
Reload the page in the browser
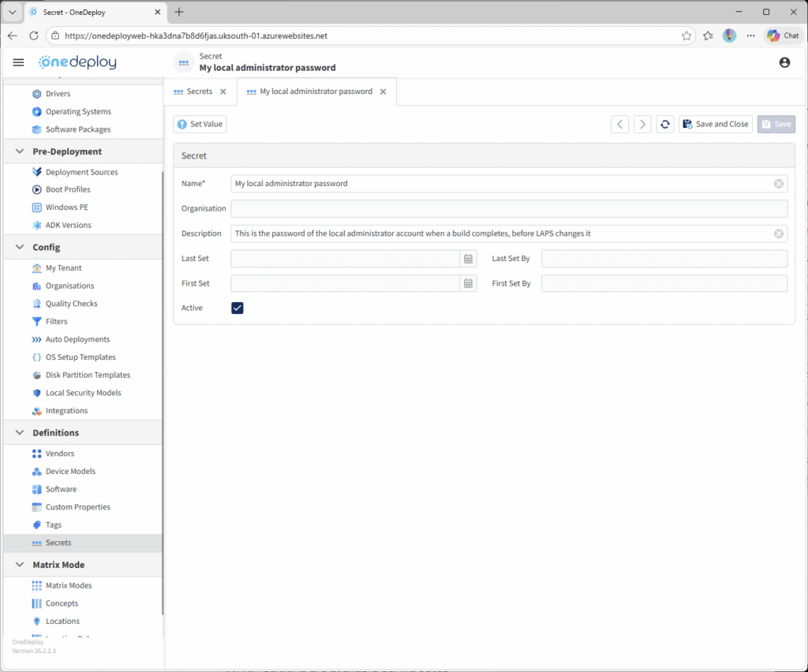point(33,35)
